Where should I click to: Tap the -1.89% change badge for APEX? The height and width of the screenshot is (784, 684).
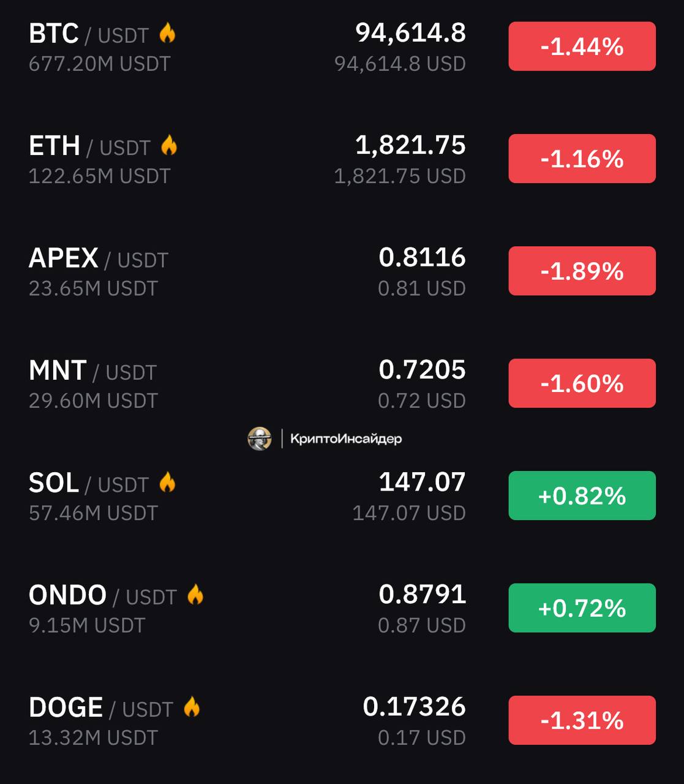tap(582, 271)
